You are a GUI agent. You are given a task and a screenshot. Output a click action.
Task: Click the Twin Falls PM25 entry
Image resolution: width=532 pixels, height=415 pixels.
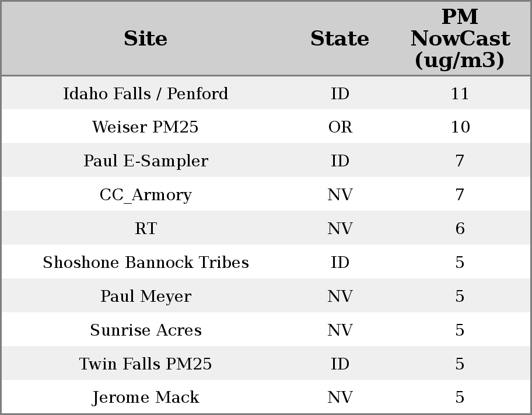146,364
